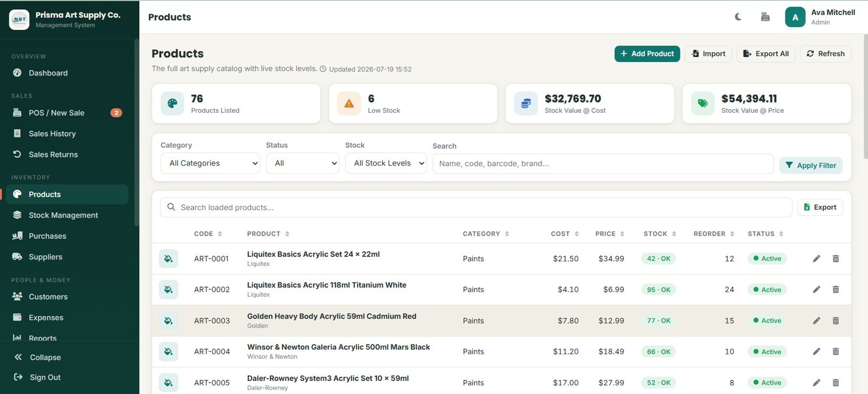Open Dashboard from the sidebar
This screenshot has width=868, height=394.
pyautogui.click(x=67, y=73)
